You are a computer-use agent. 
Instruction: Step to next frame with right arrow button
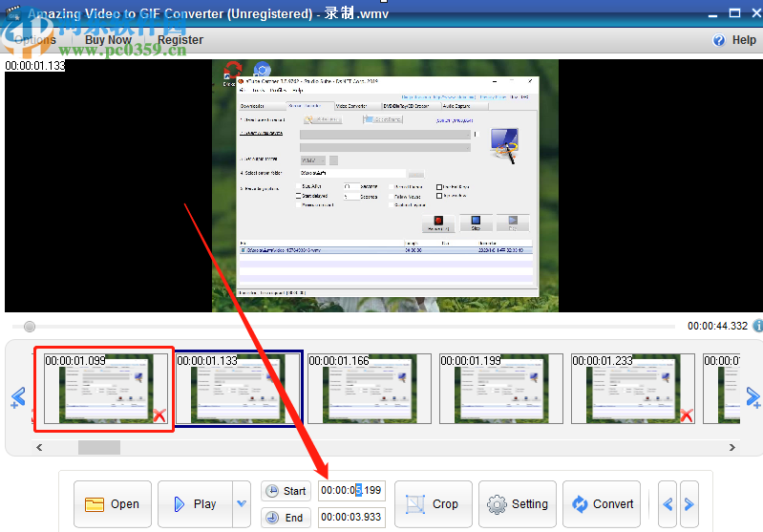click(x=689, y=504)
